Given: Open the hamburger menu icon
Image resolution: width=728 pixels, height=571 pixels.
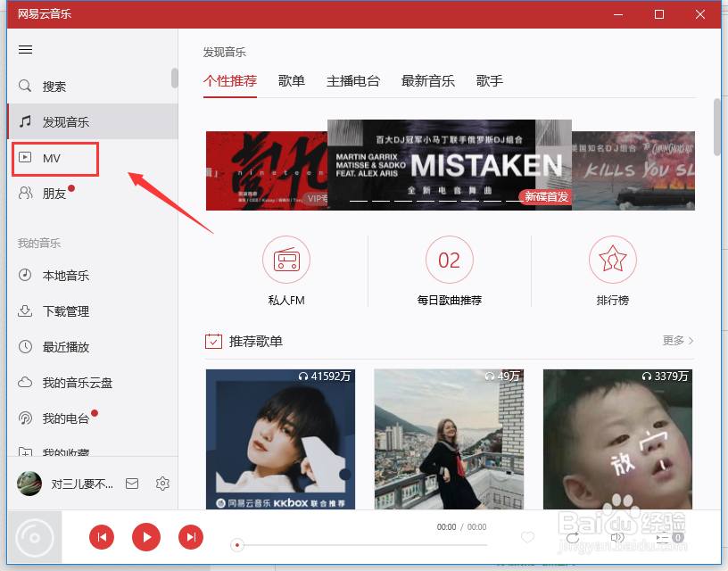Looking at the screenshot, I should click(25, 49).
